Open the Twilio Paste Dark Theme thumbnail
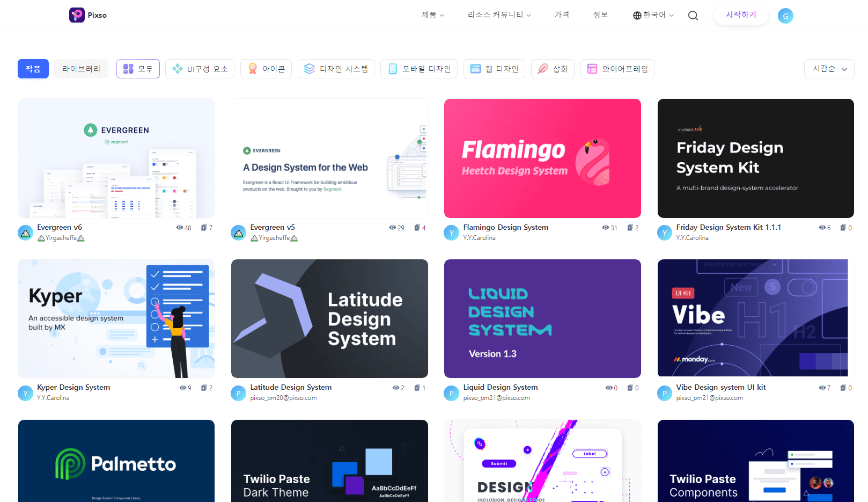The width and height of the screenshot is (868, 502). coord(329,461)
